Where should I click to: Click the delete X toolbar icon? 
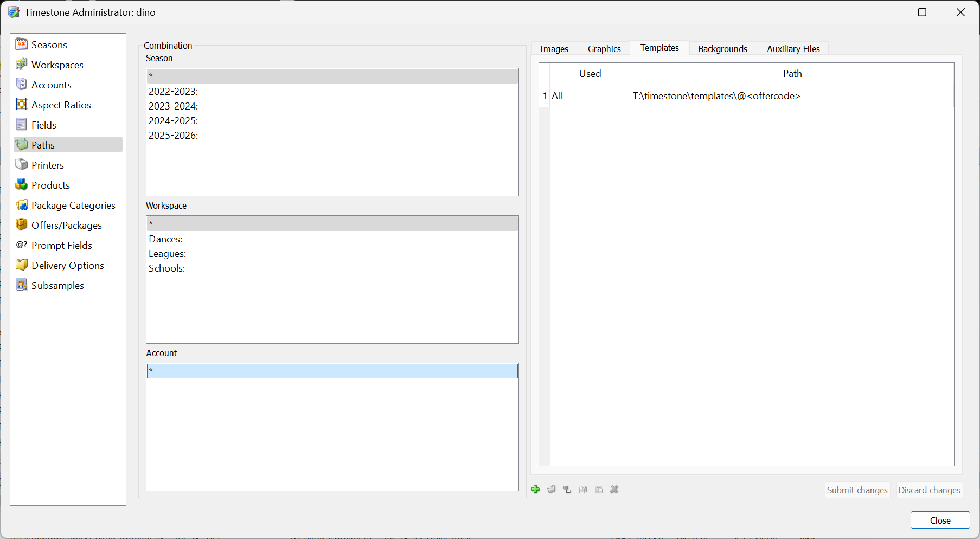click(x=614, y=490)
